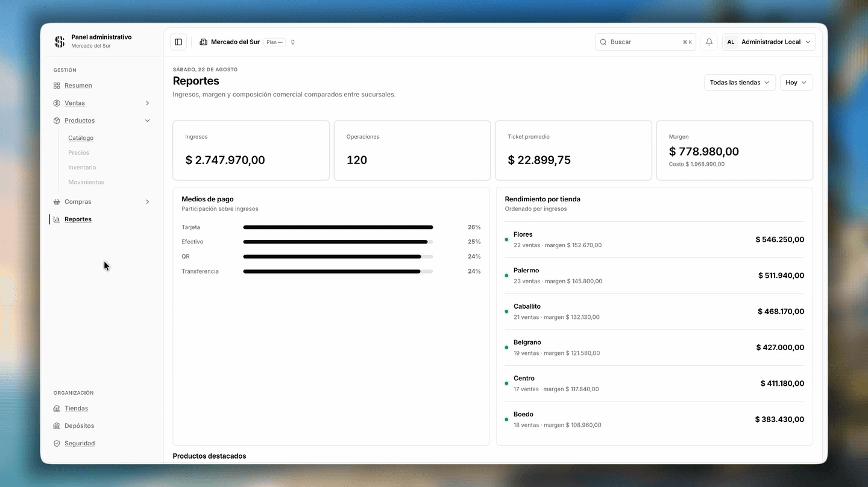The width and height of the screenshot is (868, 487).
Task: Open the notifications bell
Action: (x=709, y=42)
